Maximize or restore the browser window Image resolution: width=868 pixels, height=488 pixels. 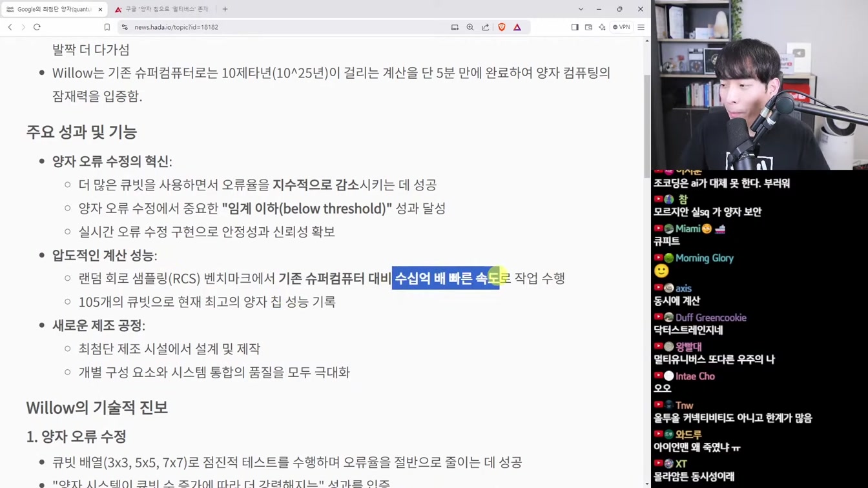619,9
